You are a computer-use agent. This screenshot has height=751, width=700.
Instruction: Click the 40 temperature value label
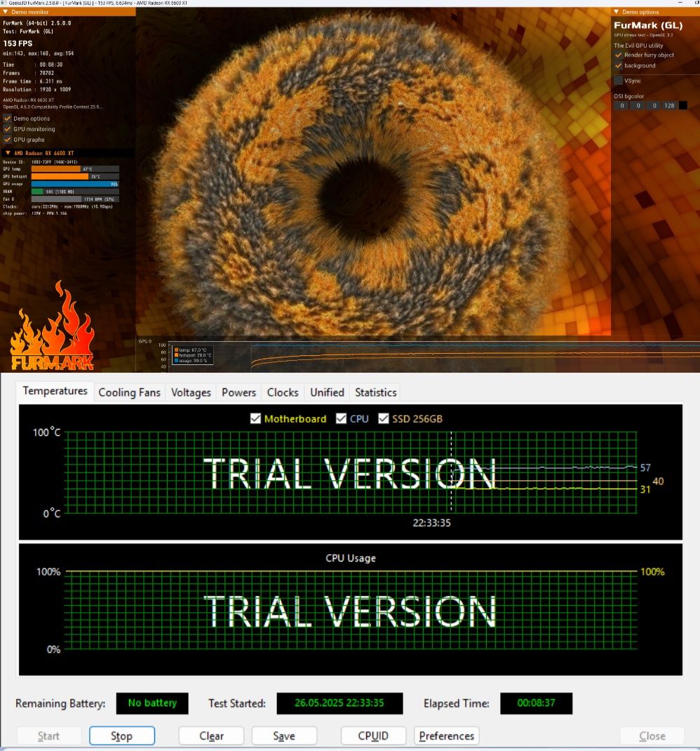tap(659, 481)
